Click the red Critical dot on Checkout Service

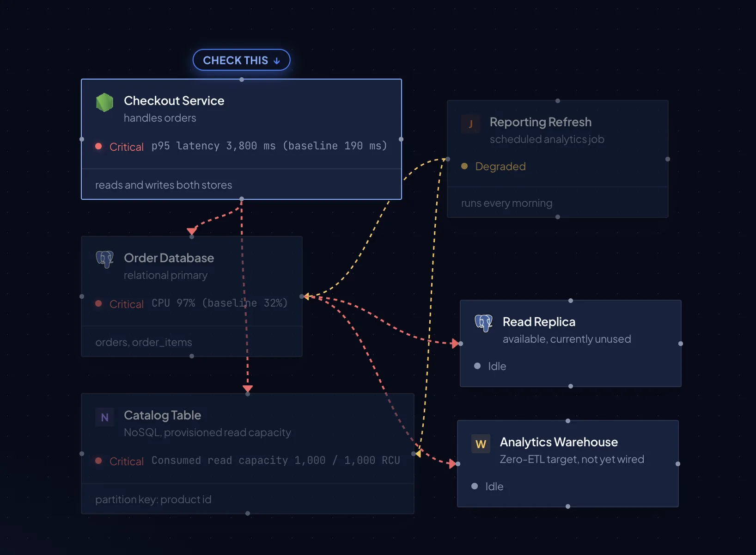tap(98, 146)
